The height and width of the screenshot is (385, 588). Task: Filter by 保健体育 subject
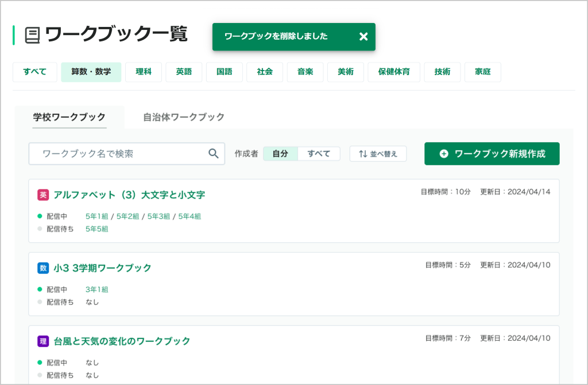[394, 72]
